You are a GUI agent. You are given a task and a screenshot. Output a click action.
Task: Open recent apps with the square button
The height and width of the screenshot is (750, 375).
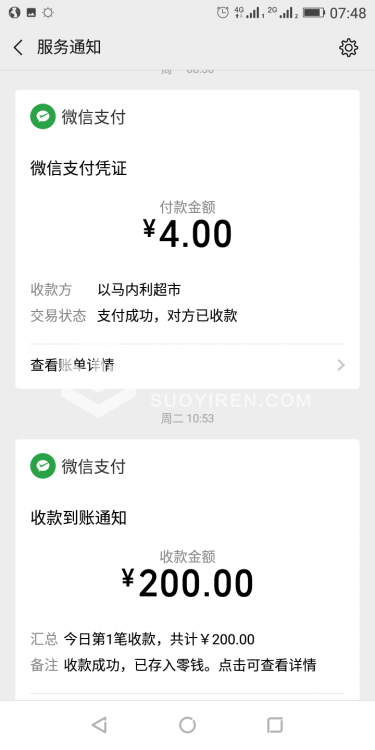tap(275, 725)
